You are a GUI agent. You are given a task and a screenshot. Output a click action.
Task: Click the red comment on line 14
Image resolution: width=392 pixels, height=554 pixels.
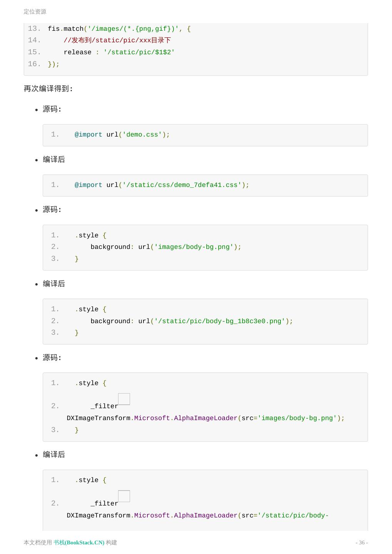coord(117,40)
